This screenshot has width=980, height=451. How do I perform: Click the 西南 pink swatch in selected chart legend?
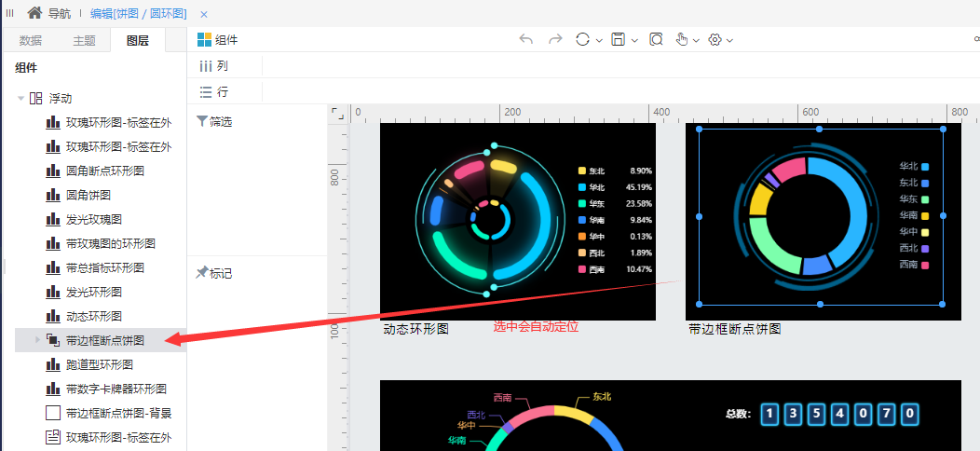point(925,266)
